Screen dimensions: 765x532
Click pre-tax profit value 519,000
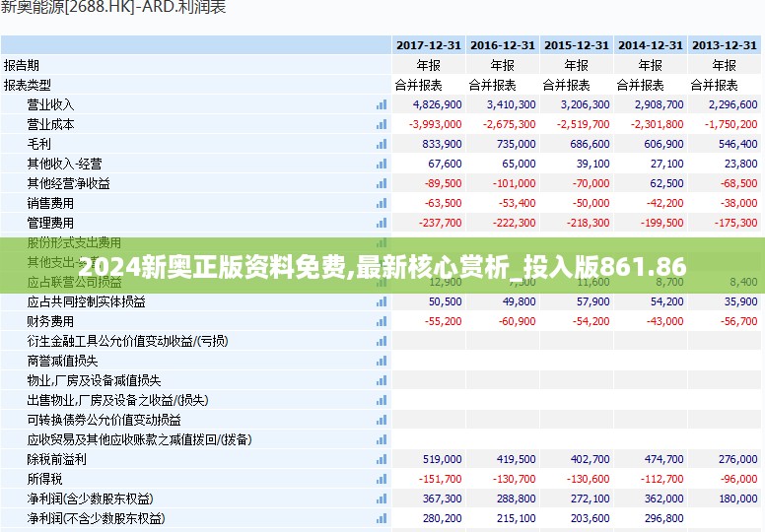point(442,459)
